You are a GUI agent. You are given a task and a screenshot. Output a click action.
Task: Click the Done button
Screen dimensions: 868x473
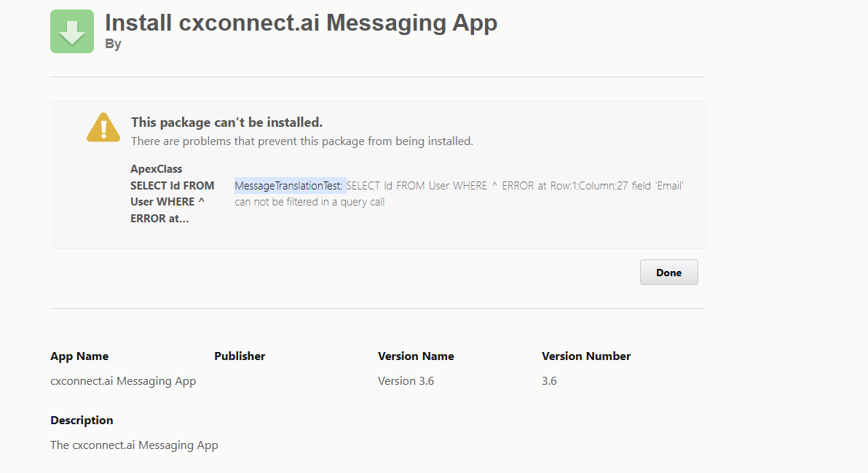668,272
